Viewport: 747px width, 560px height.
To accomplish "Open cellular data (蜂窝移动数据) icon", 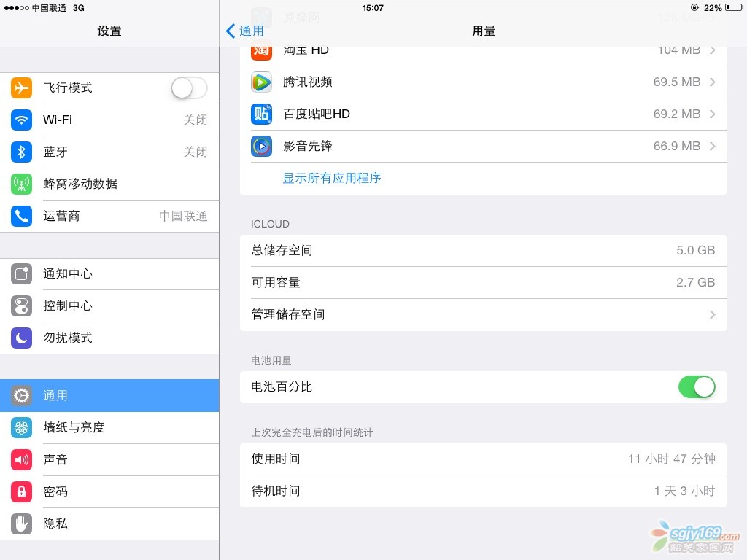I will [x=22, y=184].
